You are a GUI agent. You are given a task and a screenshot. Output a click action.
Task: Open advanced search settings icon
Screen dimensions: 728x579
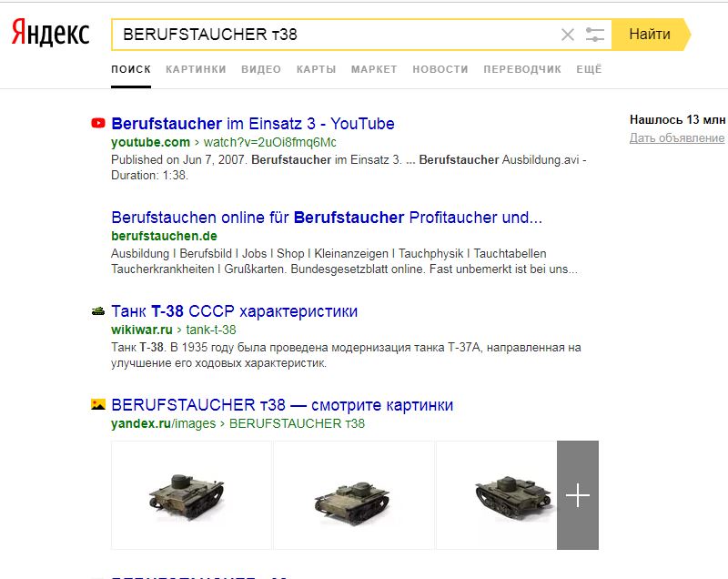coord(595,35)
